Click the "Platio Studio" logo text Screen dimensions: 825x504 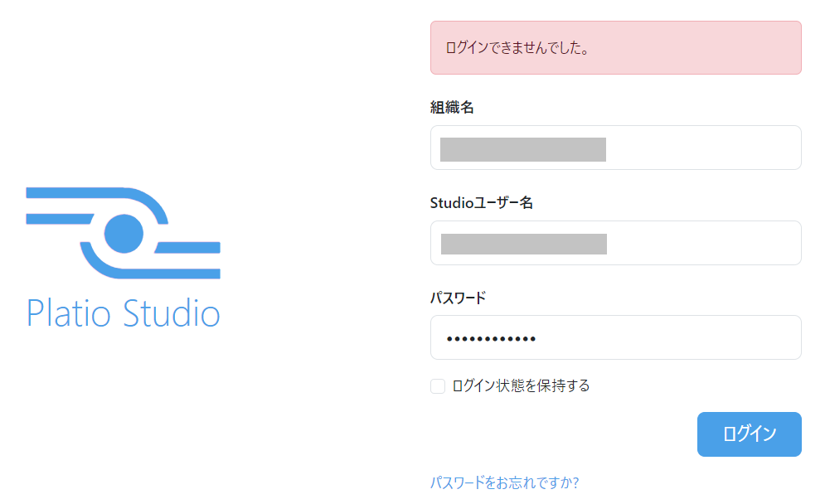point(123,313)
